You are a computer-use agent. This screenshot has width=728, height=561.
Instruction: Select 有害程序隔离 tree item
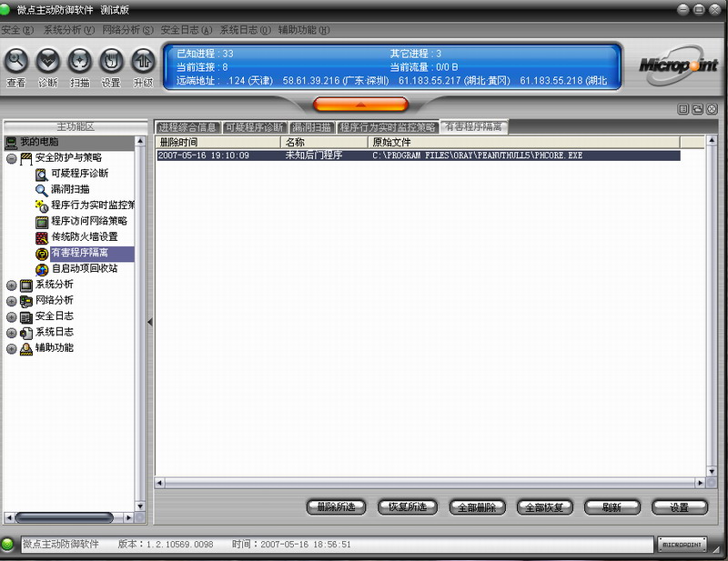[x=92, y=253]
